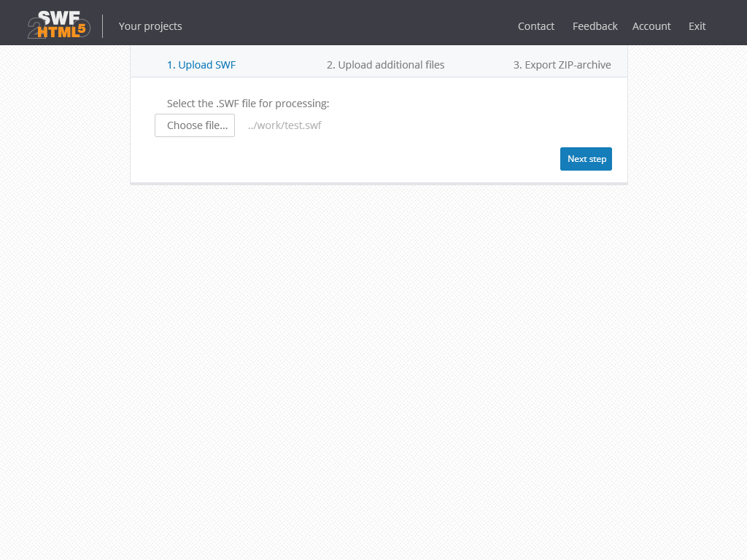Open the Feedback link
Viewport: 747px width, 560px height.
pyautogui.click(x=595, y=26)
